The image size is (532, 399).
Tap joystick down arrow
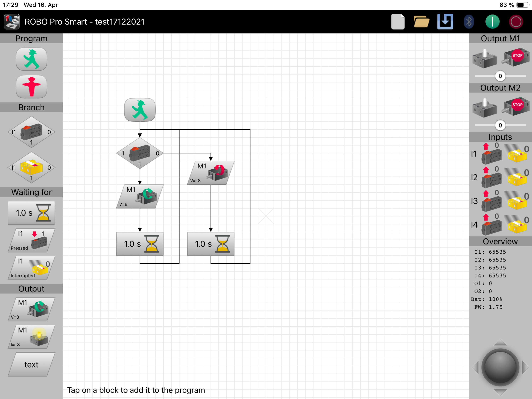500,392
